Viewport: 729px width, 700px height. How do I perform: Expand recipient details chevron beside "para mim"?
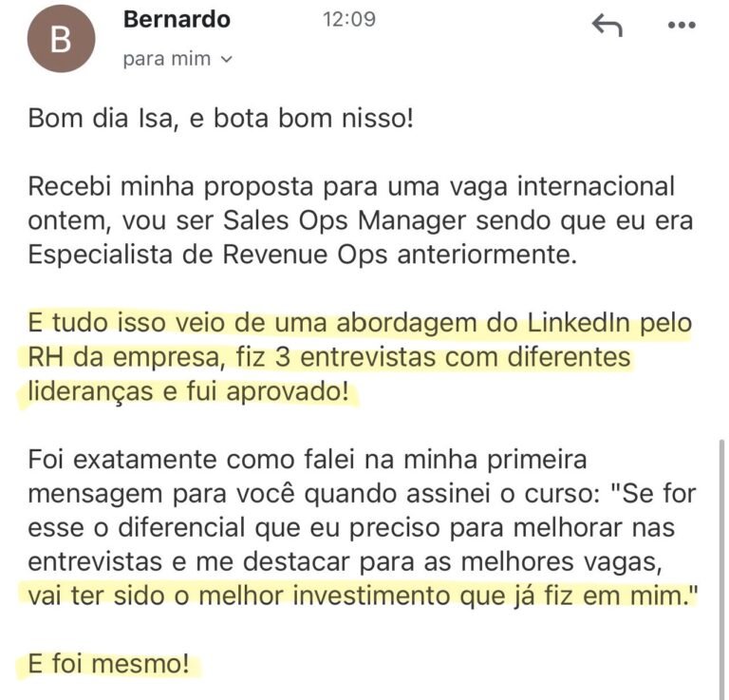(226, 59)
